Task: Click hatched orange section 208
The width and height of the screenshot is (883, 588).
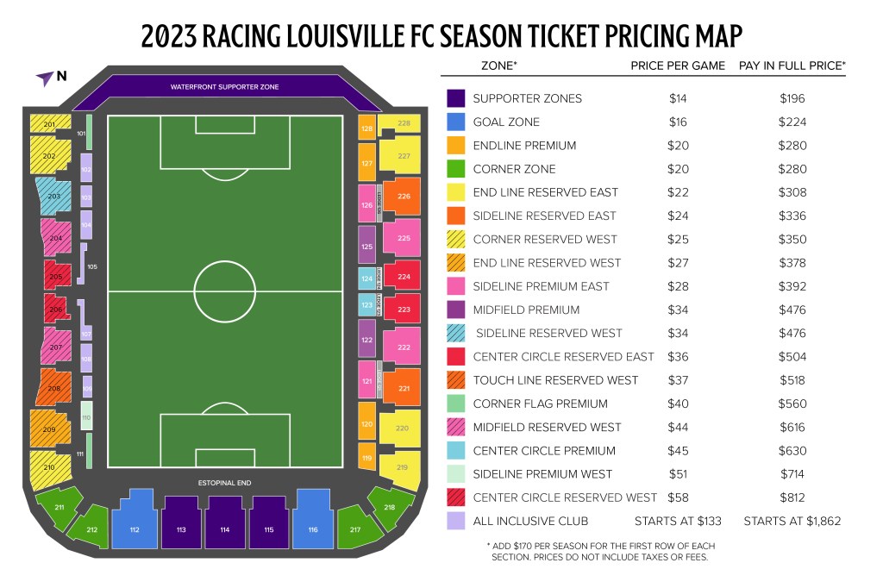Action: pyautogui.click(x=54, y=387)
